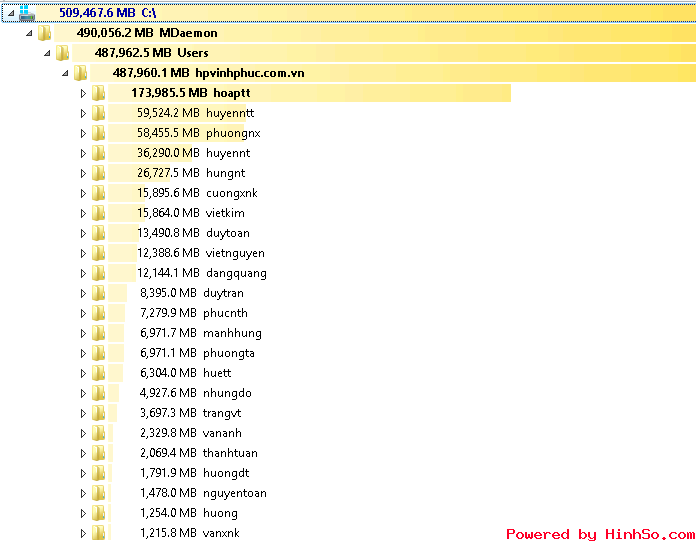Select the 2,329.8 MB vananh entry
Image resolution: width=696 pixels, height=541 pixels.
[x=191, y=433]
